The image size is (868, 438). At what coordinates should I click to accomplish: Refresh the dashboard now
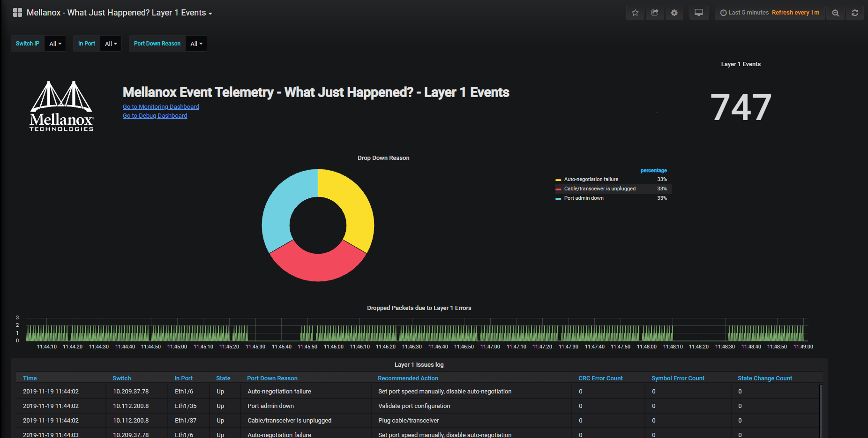click(x=855, y=13)
